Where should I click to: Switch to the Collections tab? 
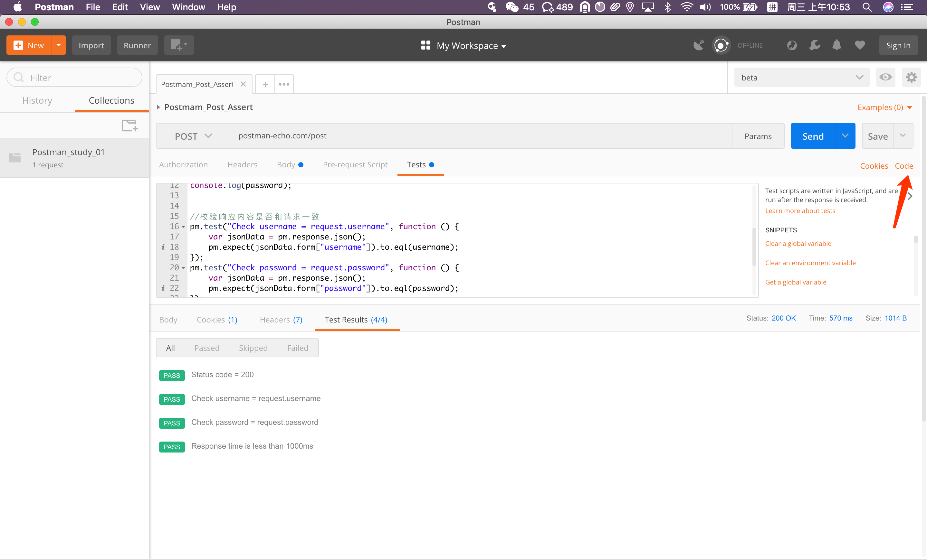click(x=111, y=100)
